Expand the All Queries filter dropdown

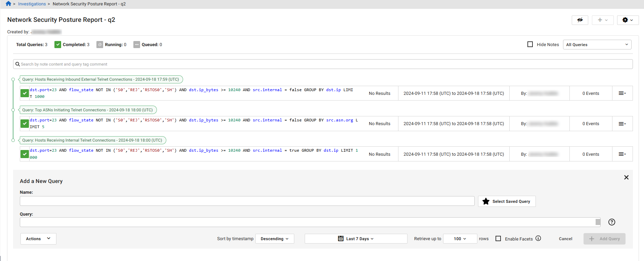597,45
